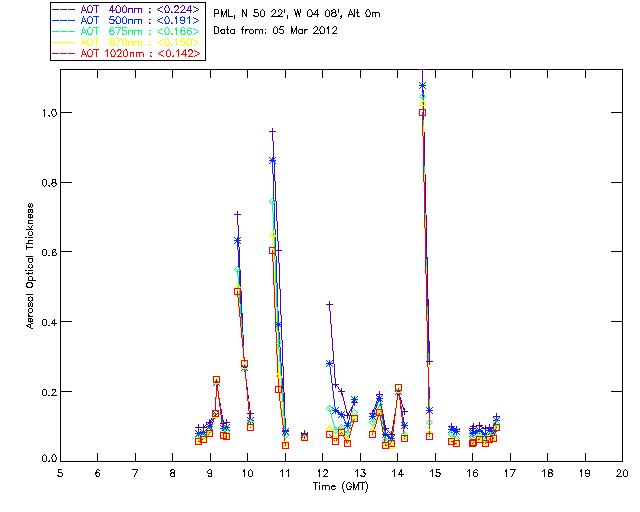
Task: Click the station text 'PML, N 50 22', W 04 08', Alt 0m'
Action: tap(297, 14)
